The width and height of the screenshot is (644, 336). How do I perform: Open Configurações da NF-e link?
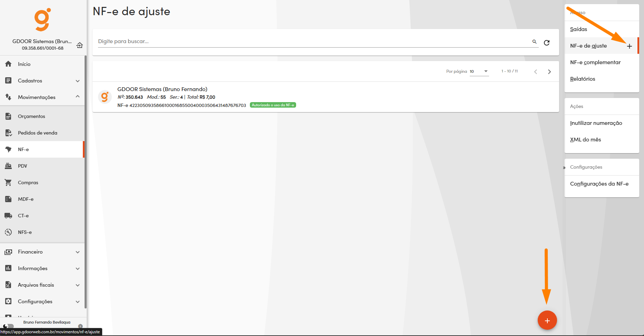coord(599,184)
